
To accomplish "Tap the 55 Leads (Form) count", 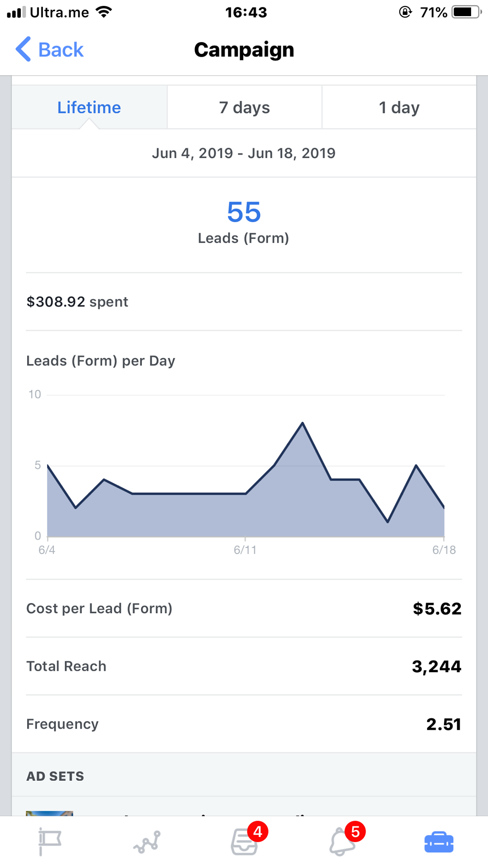I will (x=244, y=212).
